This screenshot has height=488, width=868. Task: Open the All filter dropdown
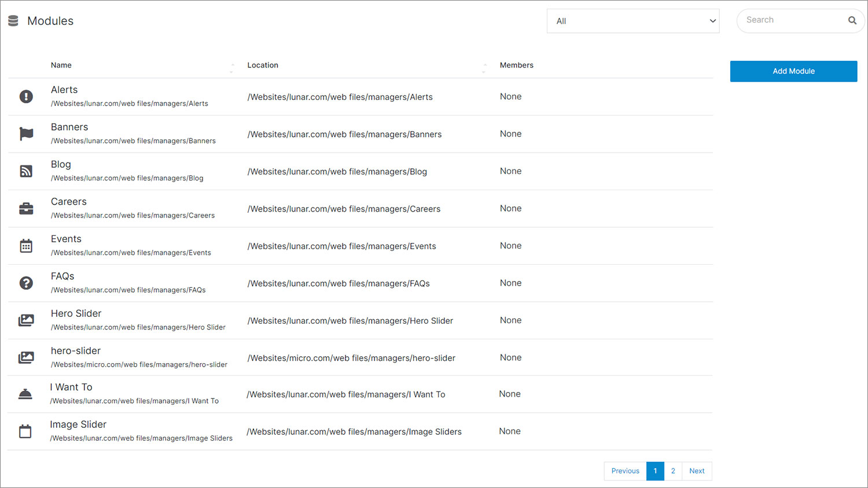(633, 21)
